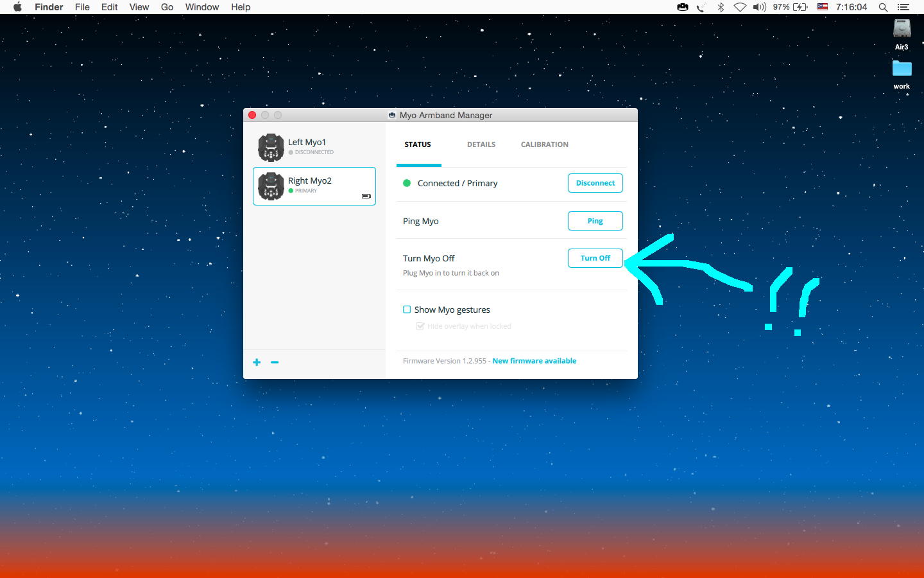Click the Right Myo2 armband icon
The height and width of the screenshot is (578, 924).
click(x=271, y=186)
